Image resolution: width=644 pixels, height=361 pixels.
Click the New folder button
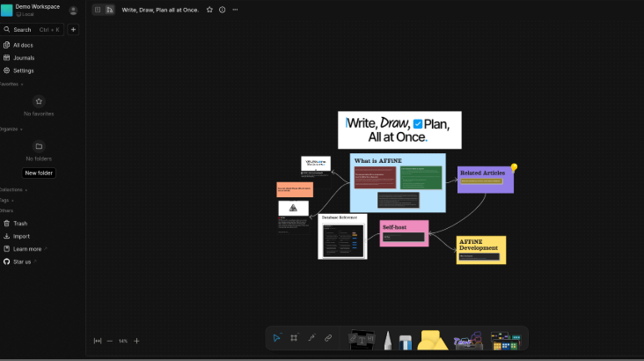coord(39,173)
